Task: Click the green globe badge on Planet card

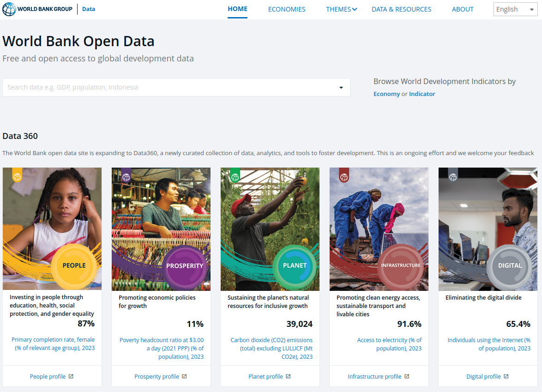Action: click(x=235, y=176)
